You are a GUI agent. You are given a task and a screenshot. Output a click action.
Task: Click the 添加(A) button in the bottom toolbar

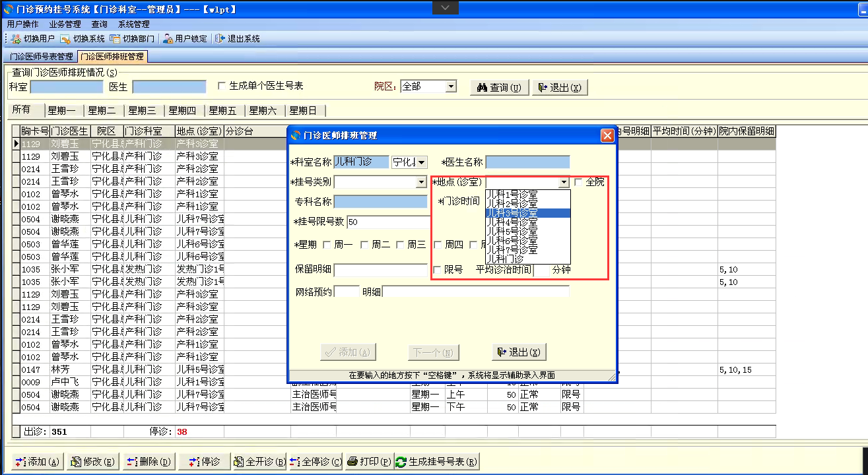pos(38,462)
